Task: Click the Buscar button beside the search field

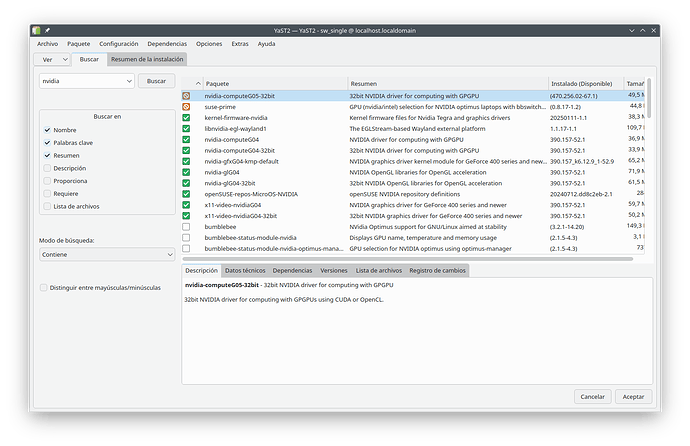Action: point(156,81)
